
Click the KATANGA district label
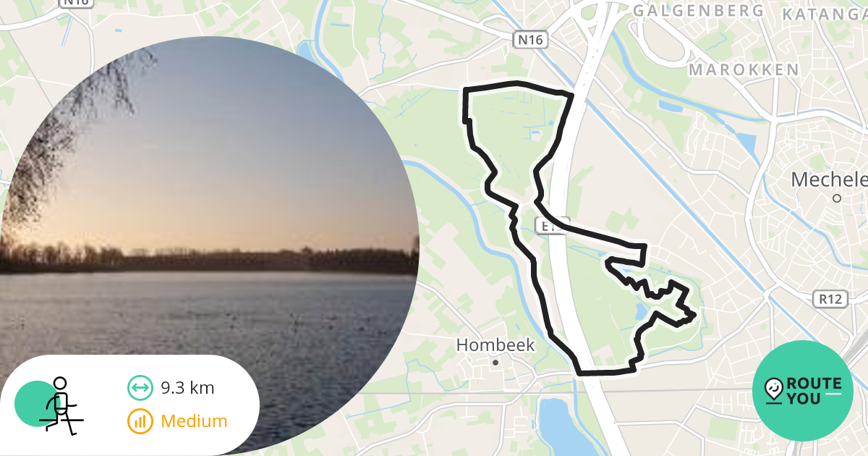825,14
